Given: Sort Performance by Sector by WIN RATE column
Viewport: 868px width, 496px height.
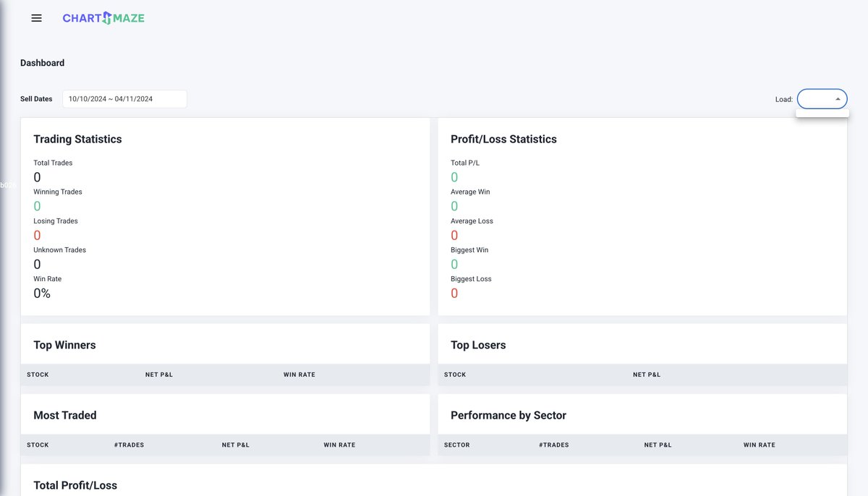Looking at the screenshot, I should (x=759, y=445).
